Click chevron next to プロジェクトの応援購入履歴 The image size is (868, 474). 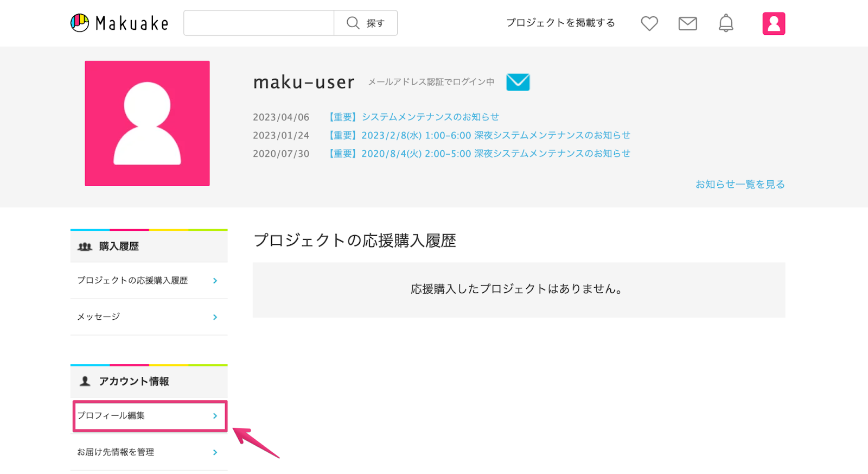(215, 281)
